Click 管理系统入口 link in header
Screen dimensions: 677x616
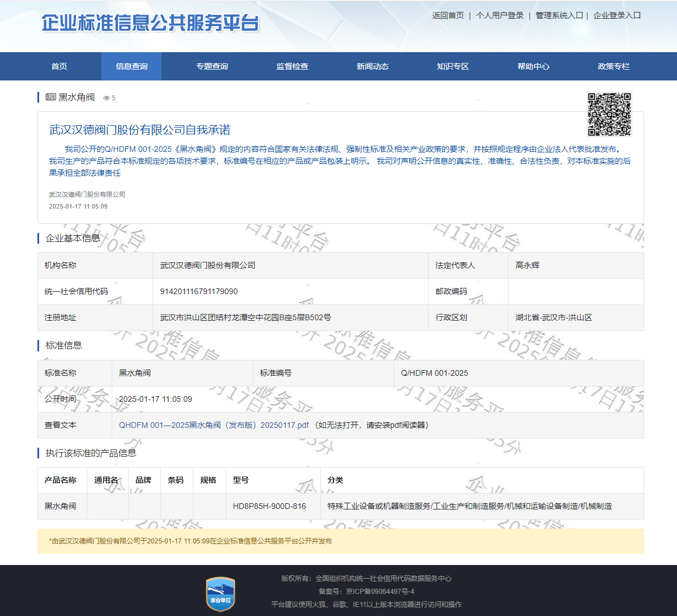(559, 15)
